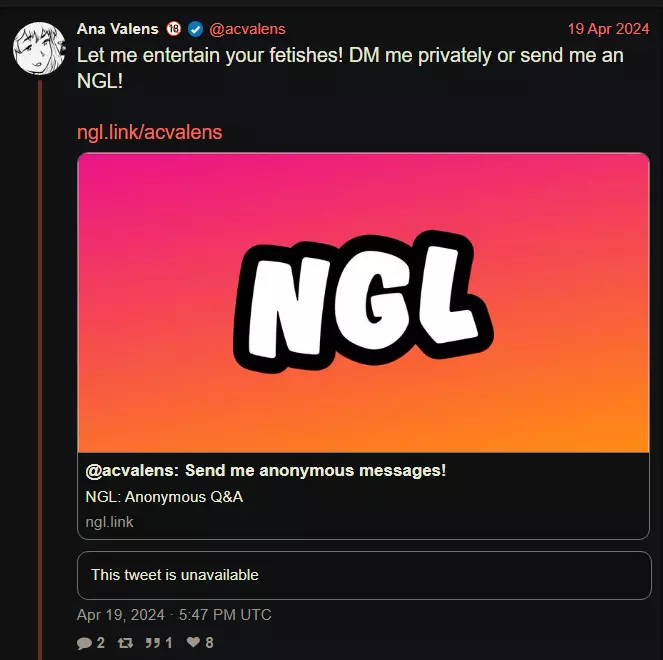Click the 18+ badge icon
663x660 pixels.
pos(173,29)
